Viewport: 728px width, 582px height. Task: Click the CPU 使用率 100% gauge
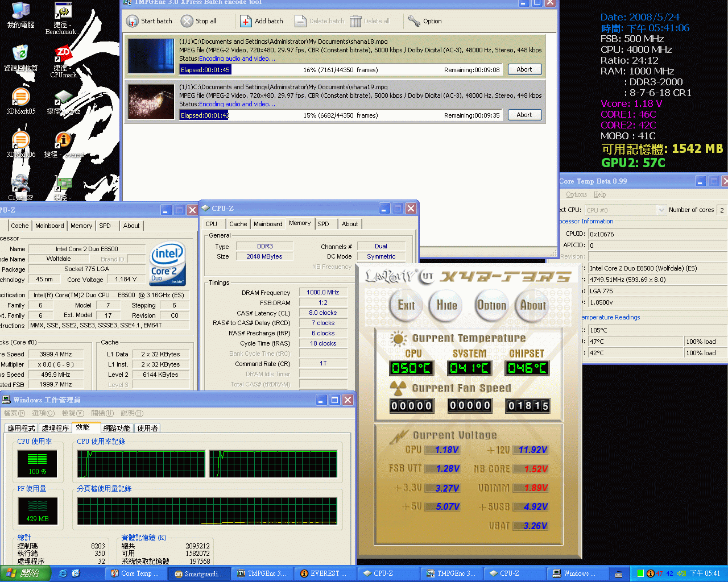(x=38, y=464)
